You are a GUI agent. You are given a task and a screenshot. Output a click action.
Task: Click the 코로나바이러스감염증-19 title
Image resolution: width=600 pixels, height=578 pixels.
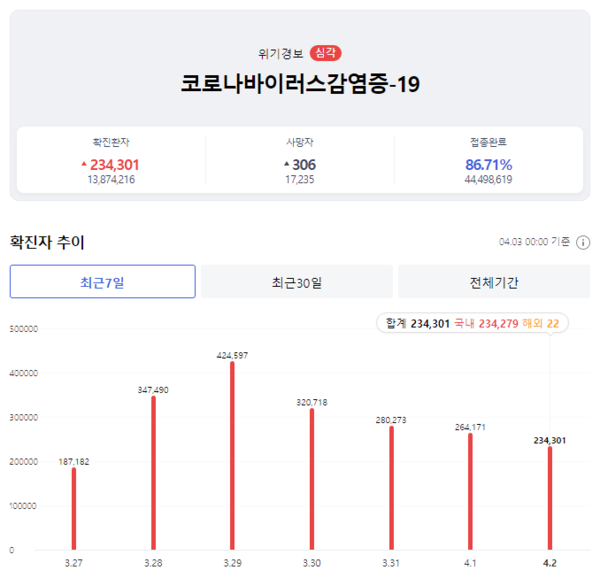pyautogui.click(x=300, y=84)
